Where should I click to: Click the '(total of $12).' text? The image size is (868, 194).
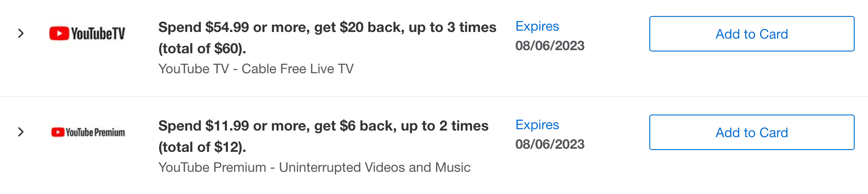click(x=202, y=147)
